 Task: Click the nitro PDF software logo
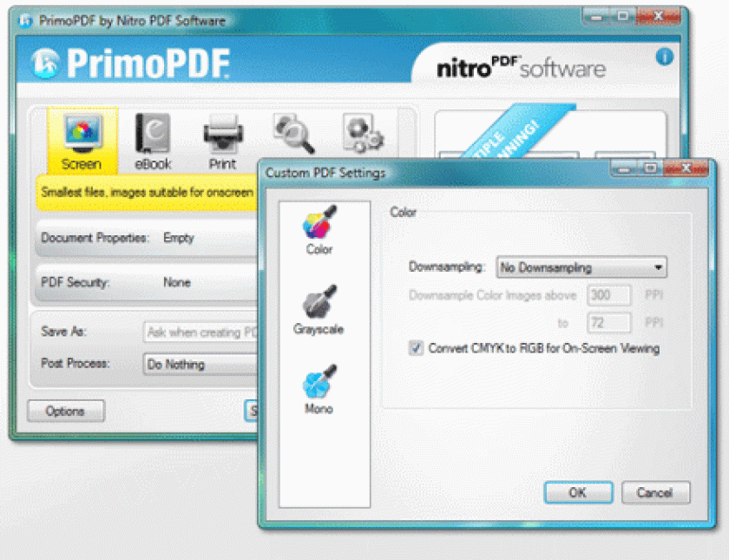tap(521, 69)
